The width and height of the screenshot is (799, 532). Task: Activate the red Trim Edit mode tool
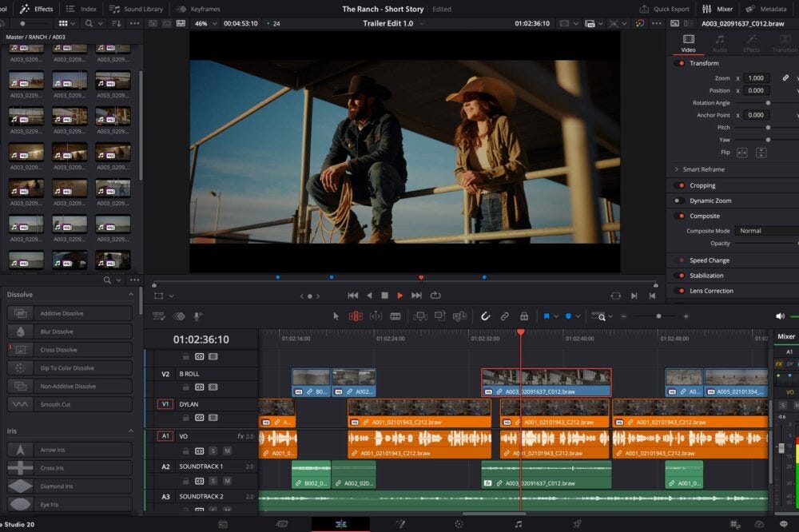[x=356, y=316]
